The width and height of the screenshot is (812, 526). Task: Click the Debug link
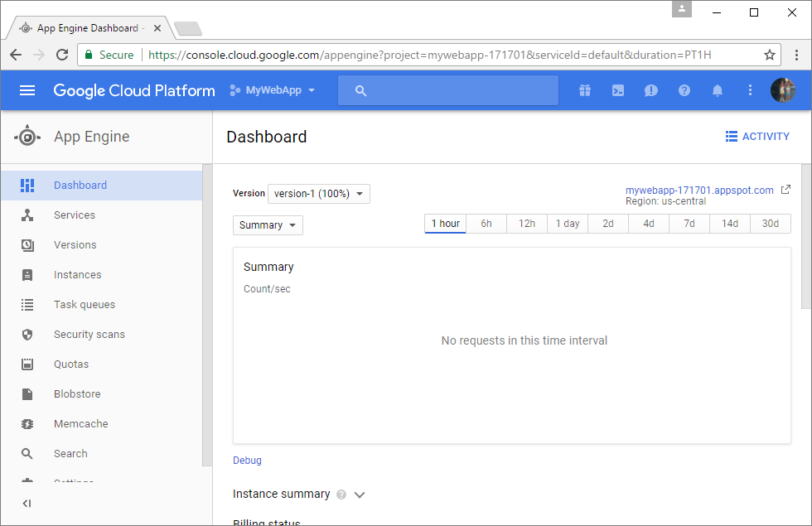coord(247,461)
